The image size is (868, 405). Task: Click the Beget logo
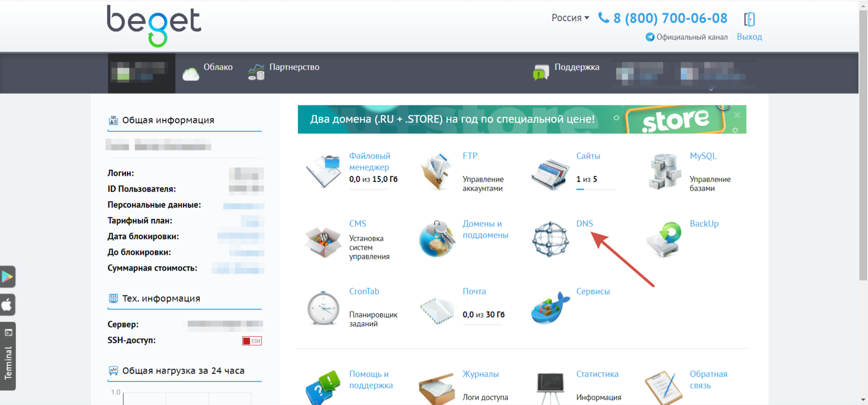[x=154, y=26]
